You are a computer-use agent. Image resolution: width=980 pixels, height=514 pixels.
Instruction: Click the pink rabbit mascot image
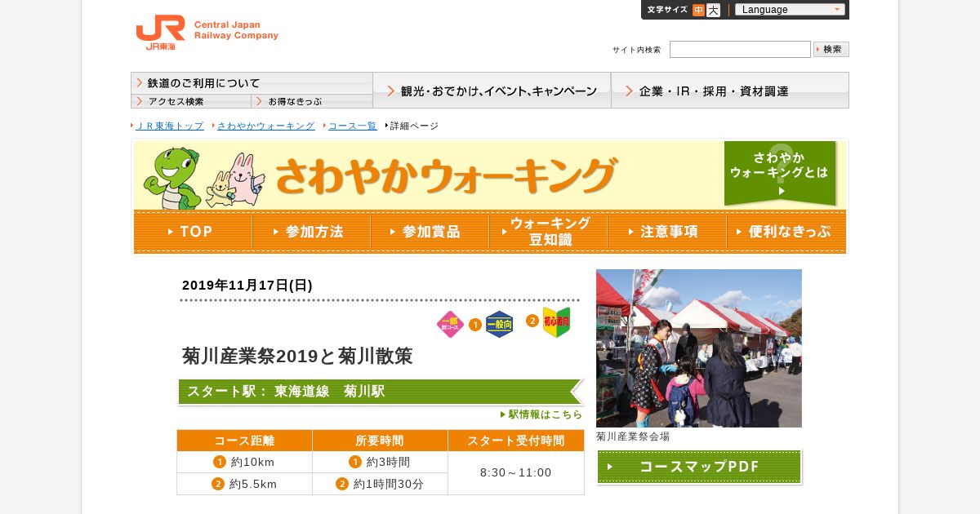click(246, 179)
